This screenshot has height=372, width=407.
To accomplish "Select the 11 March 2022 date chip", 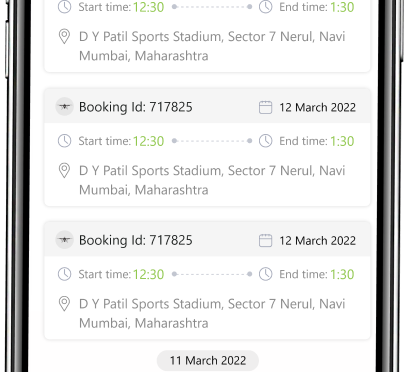I will 208,360.
